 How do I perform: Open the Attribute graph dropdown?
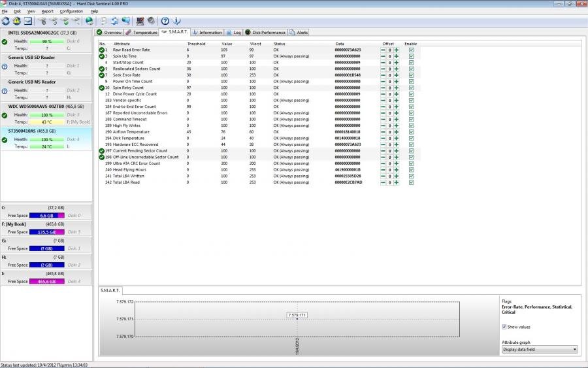(540, 350)
